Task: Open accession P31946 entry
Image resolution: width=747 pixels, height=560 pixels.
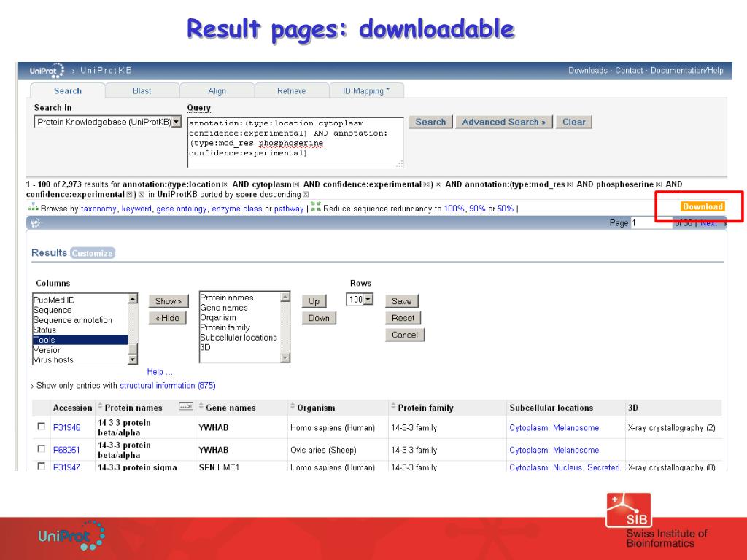Action: (x=66, y=427)
